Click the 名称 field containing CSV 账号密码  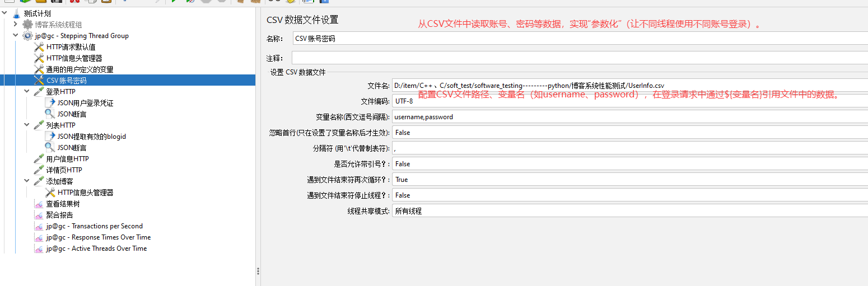coord(580,39)
